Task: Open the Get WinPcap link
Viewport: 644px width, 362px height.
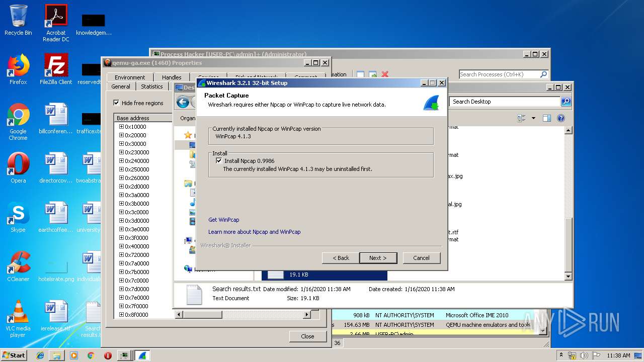Action: coord(224,220)
